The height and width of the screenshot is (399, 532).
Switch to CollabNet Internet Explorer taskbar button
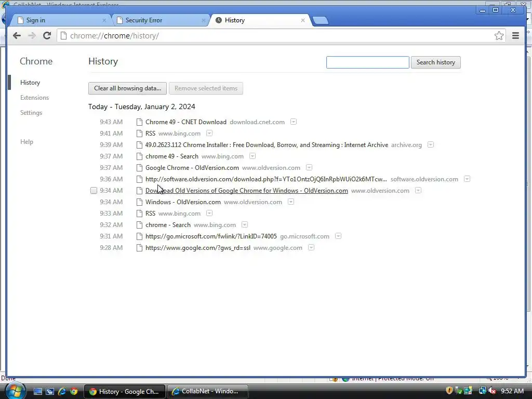pos(207,391)
